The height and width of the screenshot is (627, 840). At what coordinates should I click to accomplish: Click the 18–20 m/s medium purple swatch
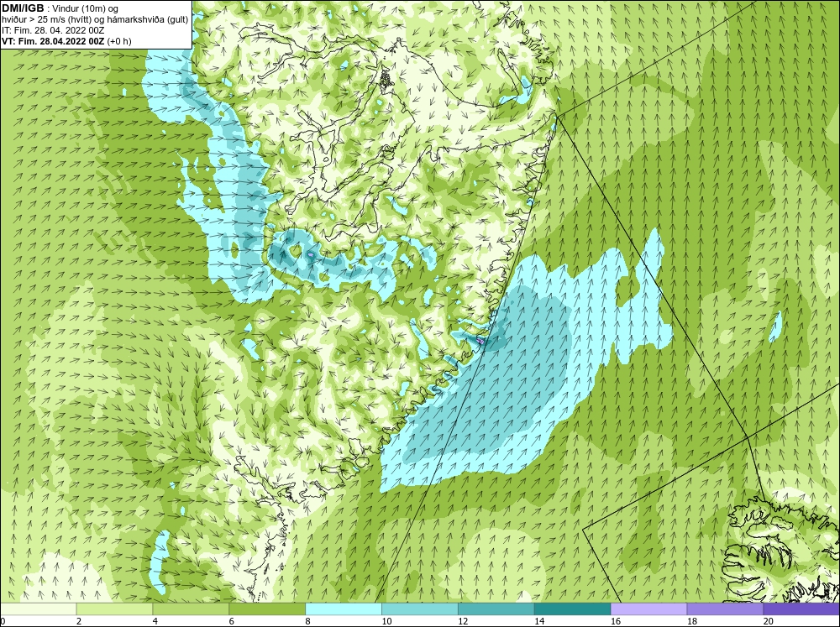(725, 609)
